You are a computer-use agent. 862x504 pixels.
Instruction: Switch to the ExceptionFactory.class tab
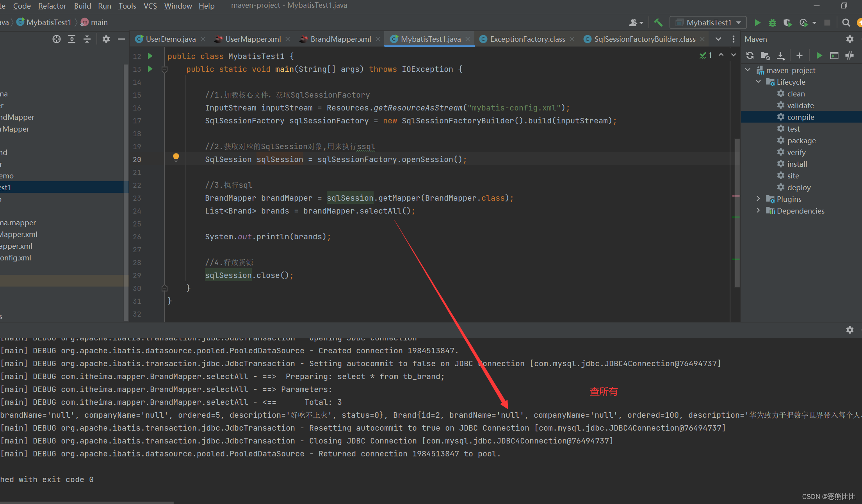[527, 39]
